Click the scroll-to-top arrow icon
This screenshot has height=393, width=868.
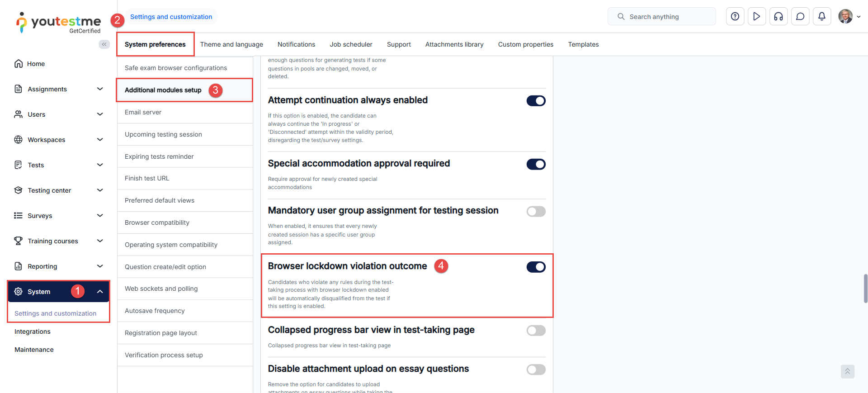[847, 371]
